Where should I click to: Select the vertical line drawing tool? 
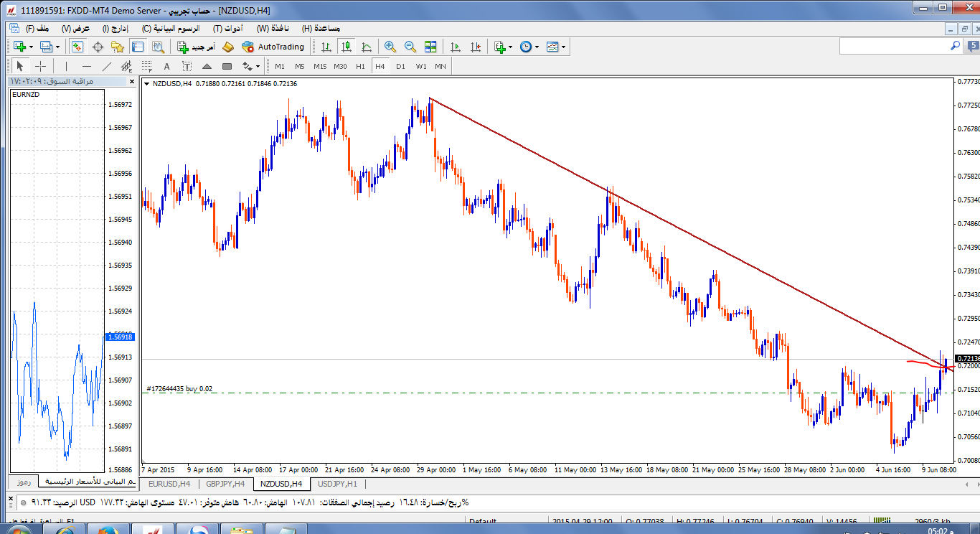tap(66, 66)
